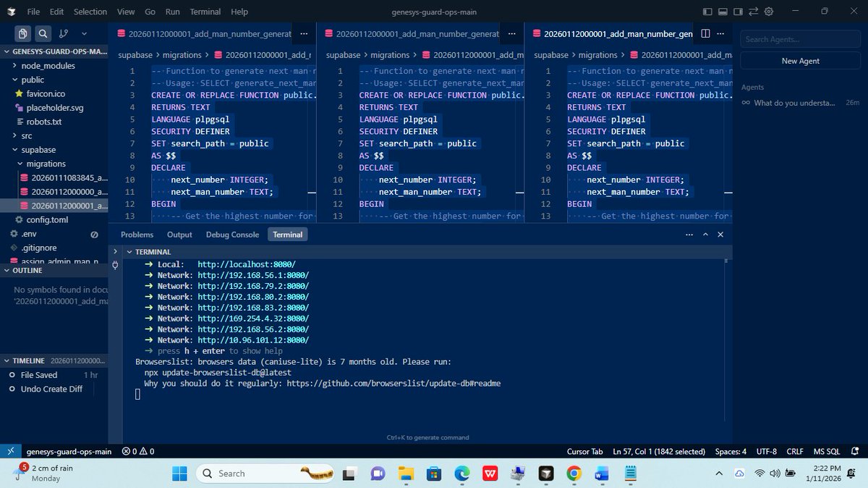Close the bottom panel
This screenshot has width=868, height=488.
point(720,235)
